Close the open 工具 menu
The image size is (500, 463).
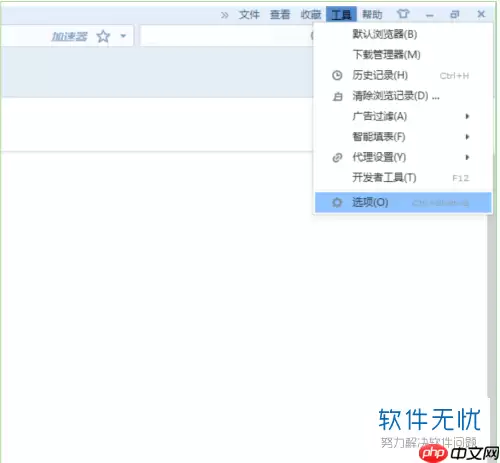[341, 14]
